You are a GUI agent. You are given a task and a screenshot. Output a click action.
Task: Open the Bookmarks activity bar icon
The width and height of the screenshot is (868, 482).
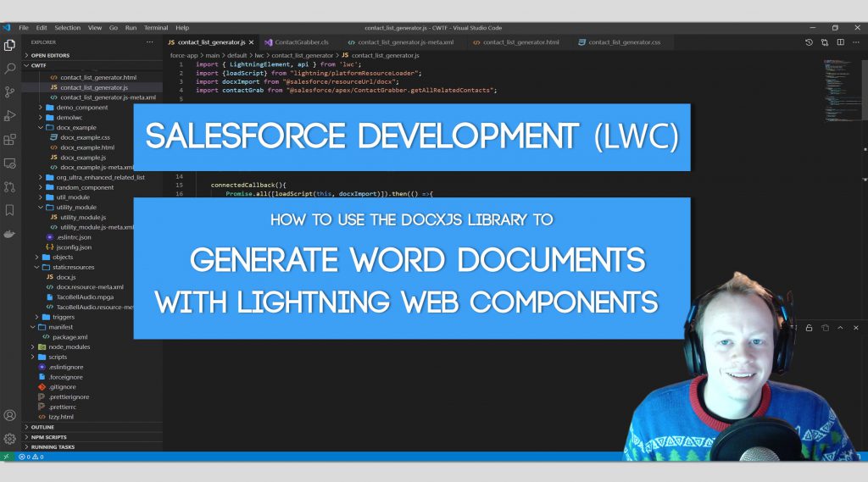(9, 210)
